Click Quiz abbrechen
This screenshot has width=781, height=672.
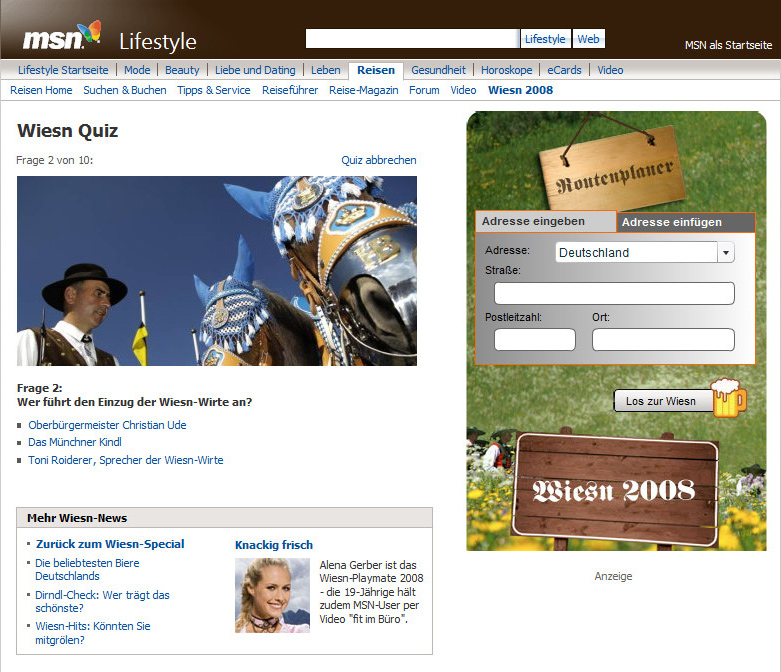point(379,160)
